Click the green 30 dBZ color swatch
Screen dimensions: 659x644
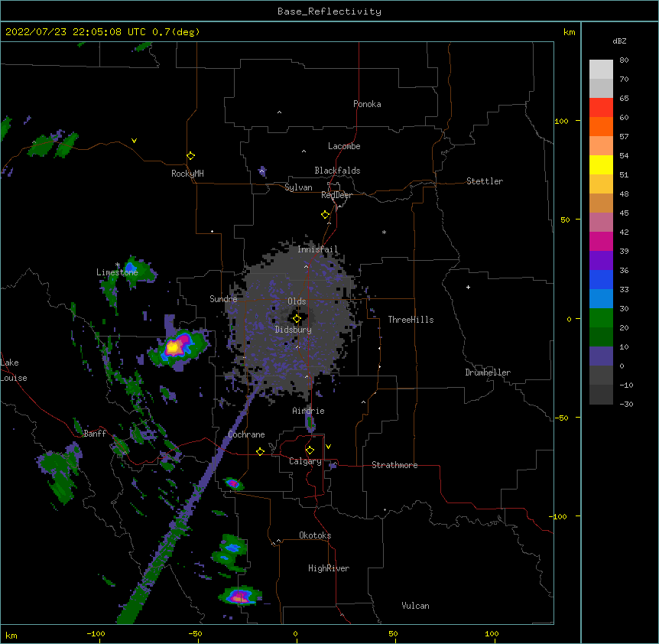pos(601,318)
